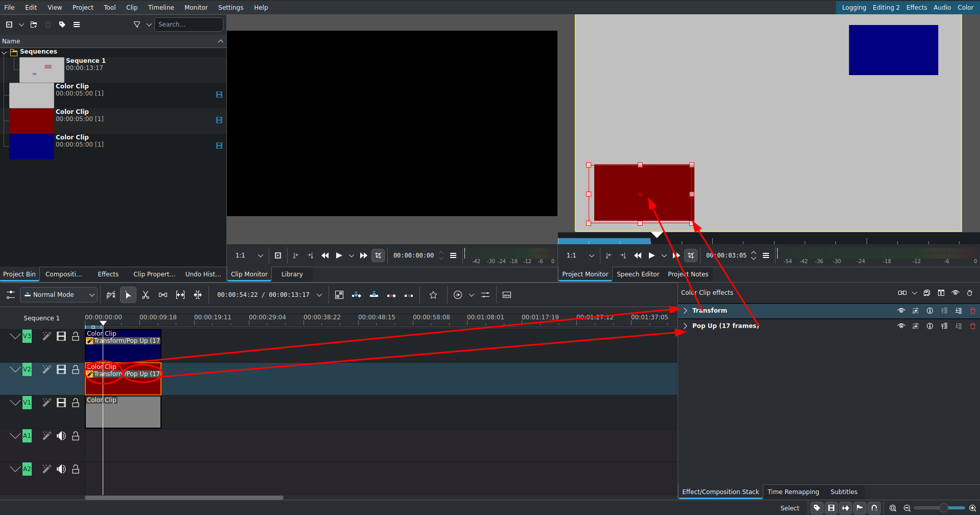This screenshot has width=980, height=515.
Task: Toggle Show Markers flag button in status bar
Action: pyautogui.click(x=860, y=508)
